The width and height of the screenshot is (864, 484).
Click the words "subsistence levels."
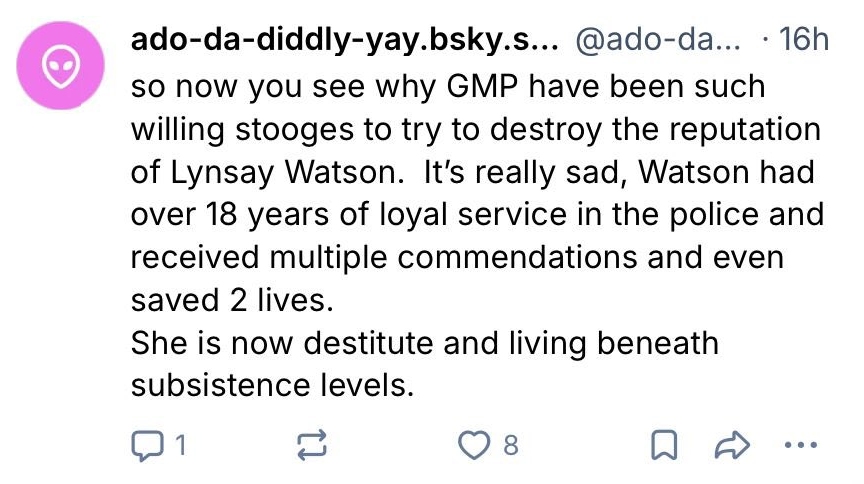click(x=271, y=385)
